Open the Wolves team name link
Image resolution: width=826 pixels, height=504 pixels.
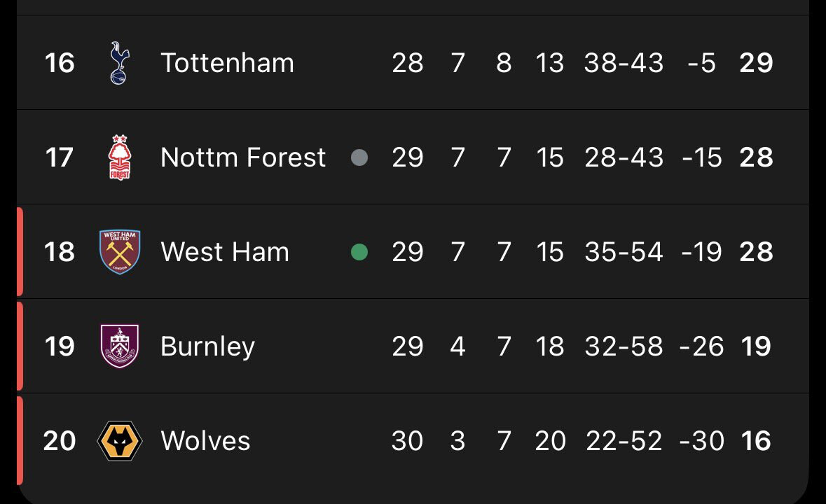[205, 441]
